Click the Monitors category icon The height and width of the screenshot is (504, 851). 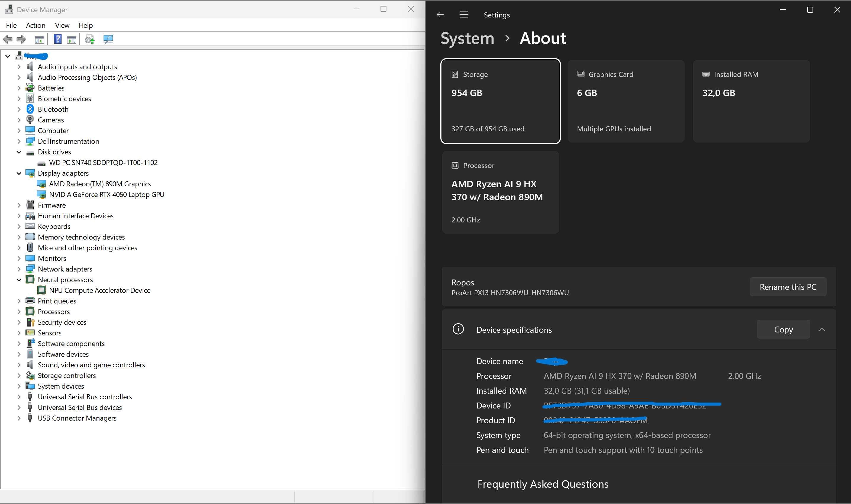30,258
